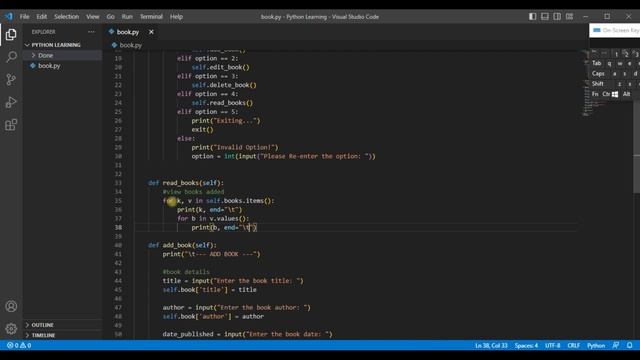
Task: Open the Run menu
Action: point(127,17)
